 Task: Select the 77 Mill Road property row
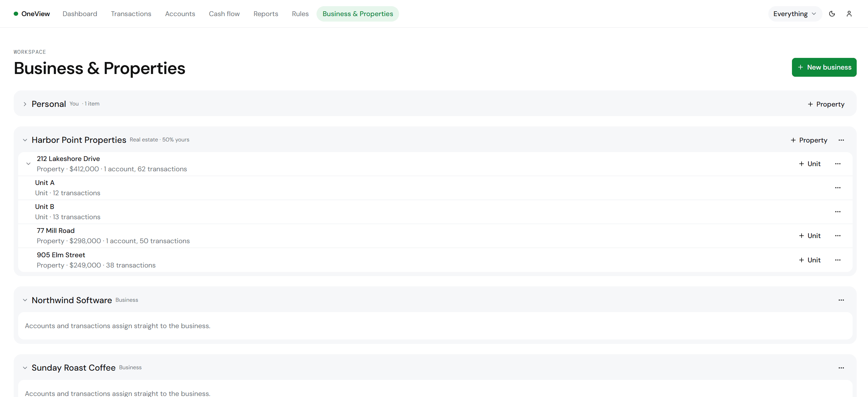(435, 236)
